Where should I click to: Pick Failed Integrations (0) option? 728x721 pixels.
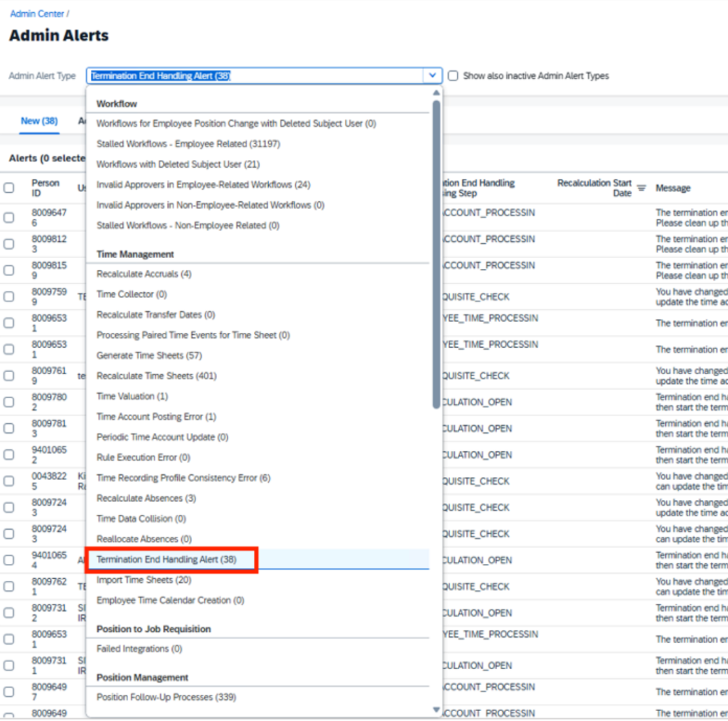(x=257, y=649)
